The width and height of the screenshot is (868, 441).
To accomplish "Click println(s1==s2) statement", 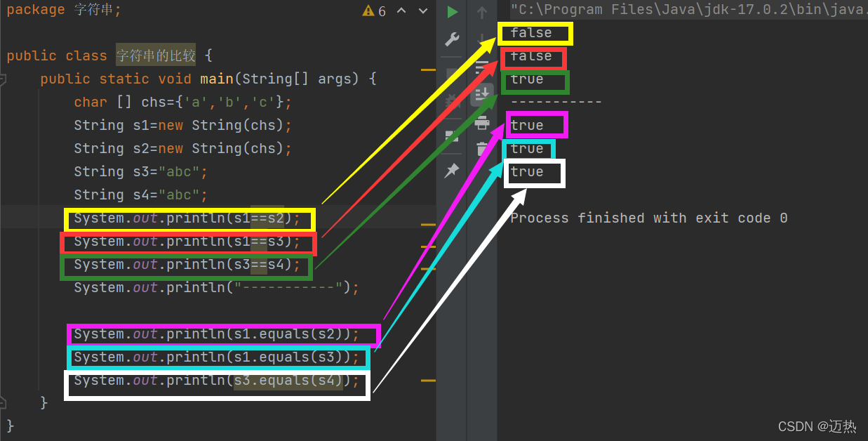I will click(187, 218).
